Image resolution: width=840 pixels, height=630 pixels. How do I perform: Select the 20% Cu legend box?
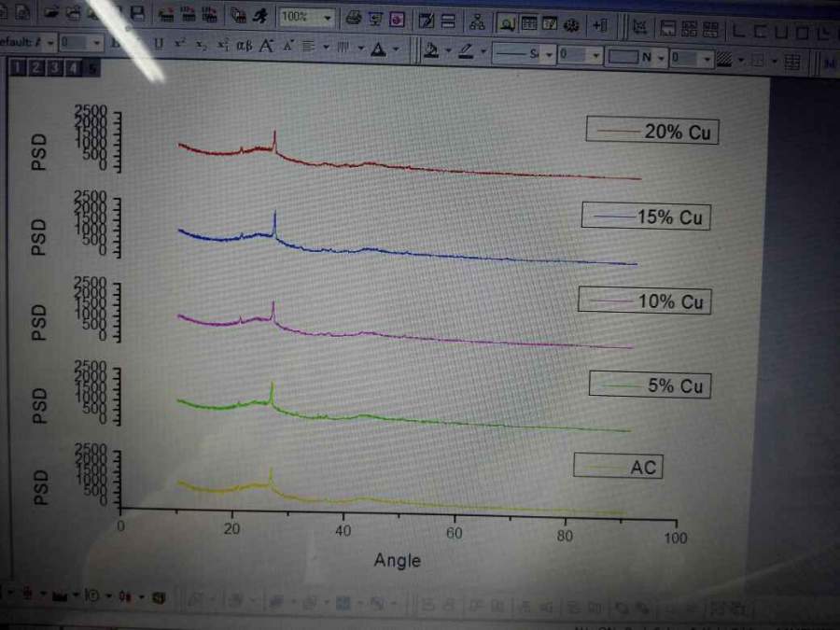point(652,131)
